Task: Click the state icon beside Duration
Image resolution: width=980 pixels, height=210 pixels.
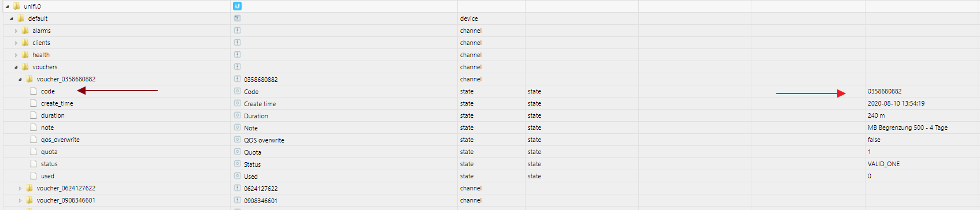Action: pyautogui.click(x=237, y=115)
